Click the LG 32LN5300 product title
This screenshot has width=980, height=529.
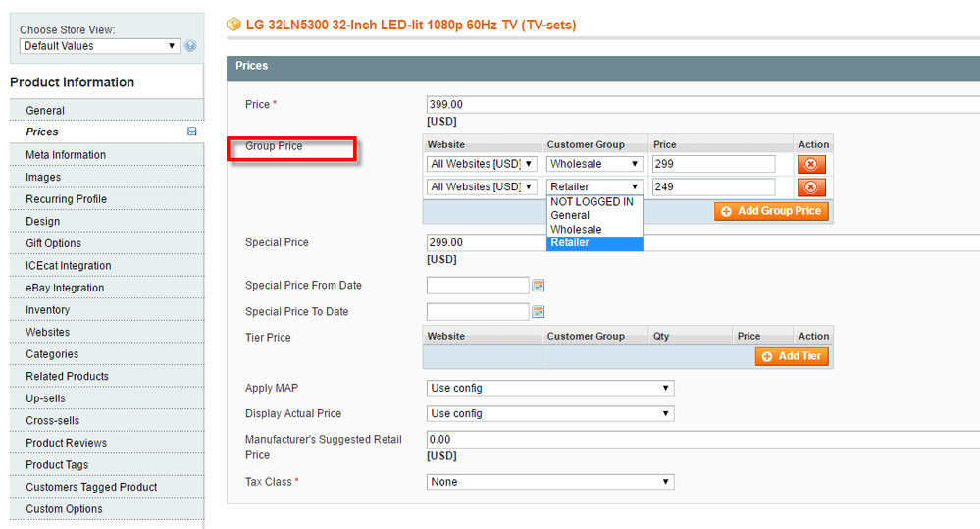[411, 25]
